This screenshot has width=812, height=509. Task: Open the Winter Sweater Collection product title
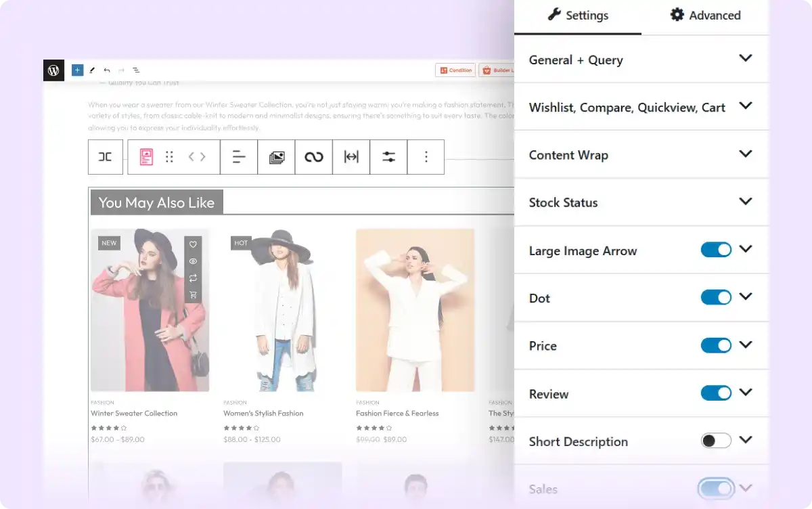tap(134, 413)
